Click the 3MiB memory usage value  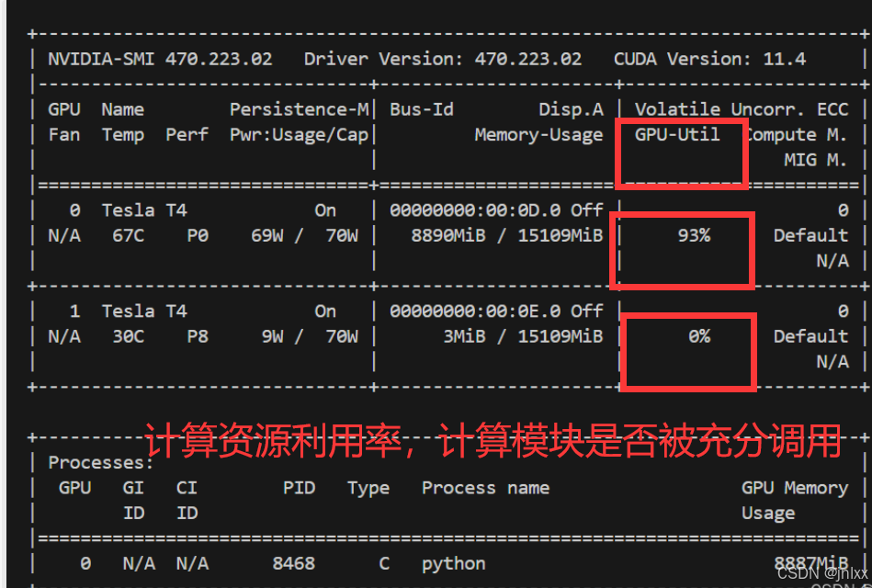(464, 336)
